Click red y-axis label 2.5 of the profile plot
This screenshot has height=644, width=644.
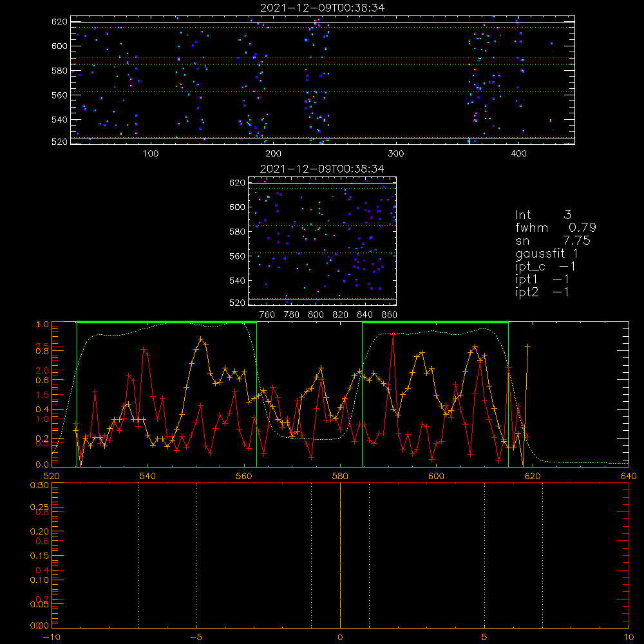(x=43, y=345)
